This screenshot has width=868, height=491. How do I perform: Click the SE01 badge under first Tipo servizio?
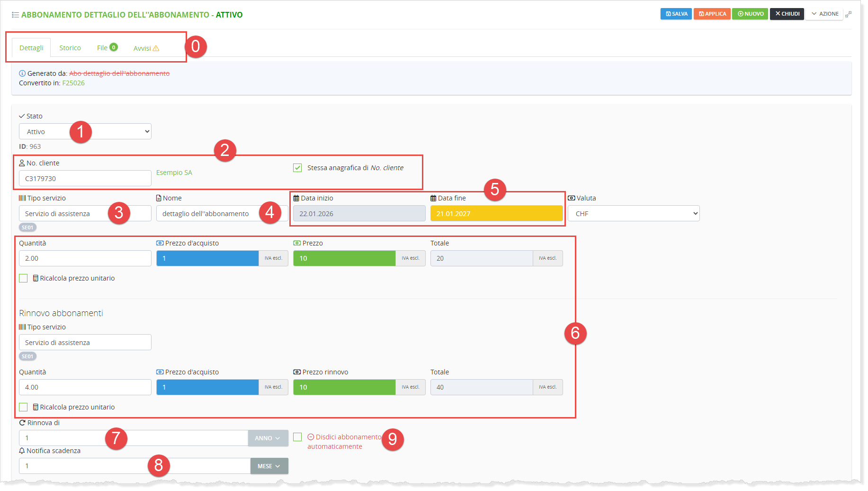tap(27, 227)
